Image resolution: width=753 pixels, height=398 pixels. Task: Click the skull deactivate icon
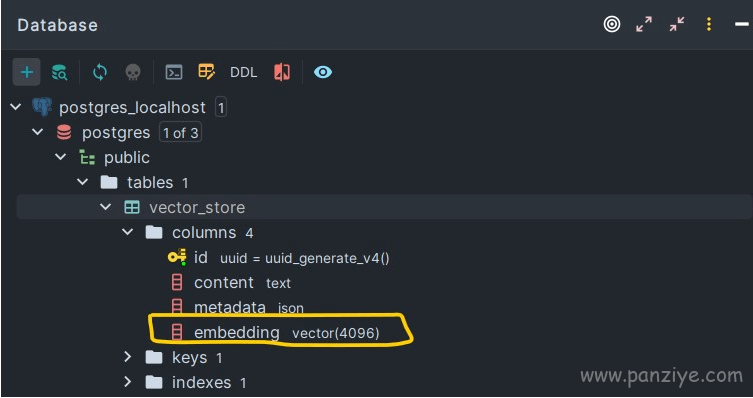[133, 72]
